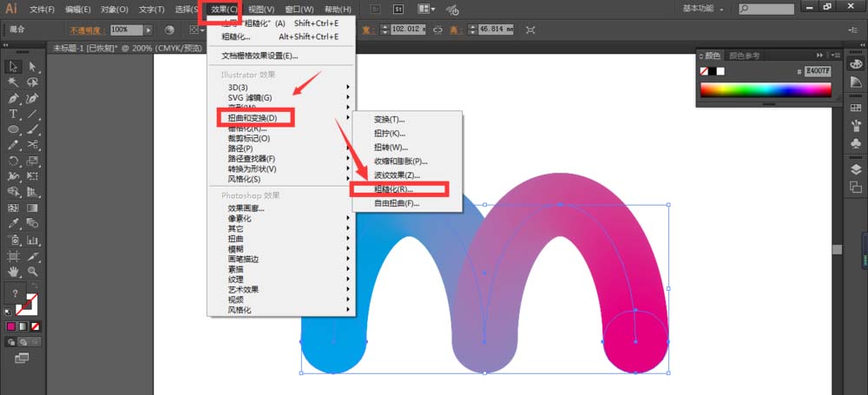Open the Color Guide dock icon
Screen dimensions: 868x395
856,82
